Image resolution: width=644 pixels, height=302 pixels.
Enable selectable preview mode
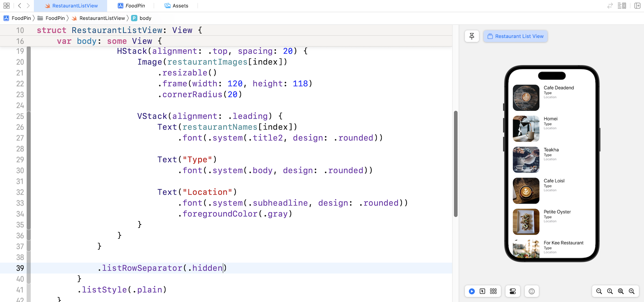point(482,291)
